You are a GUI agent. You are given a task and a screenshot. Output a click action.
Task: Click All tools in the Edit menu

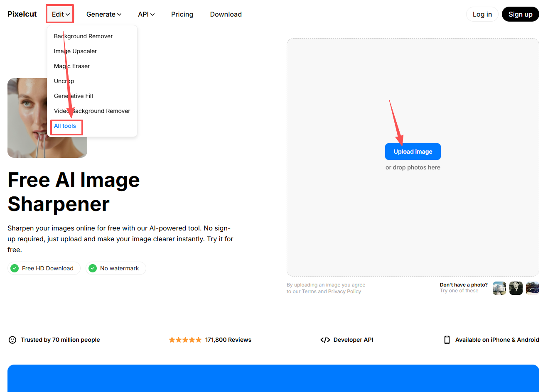(65, 126)
